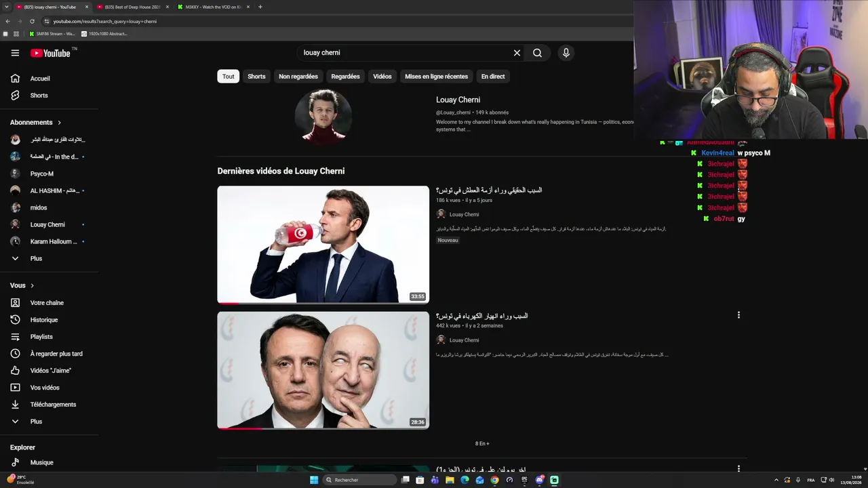
Task: Open the browser tab search dropdown
Action: click(5, 7)
